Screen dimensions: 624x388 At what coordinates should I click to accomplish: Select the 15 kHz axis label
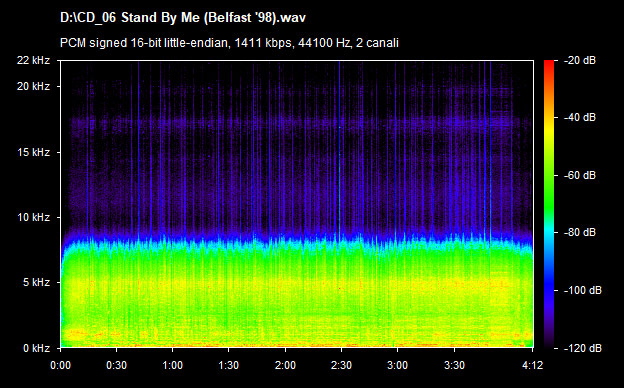coord(33,152)
